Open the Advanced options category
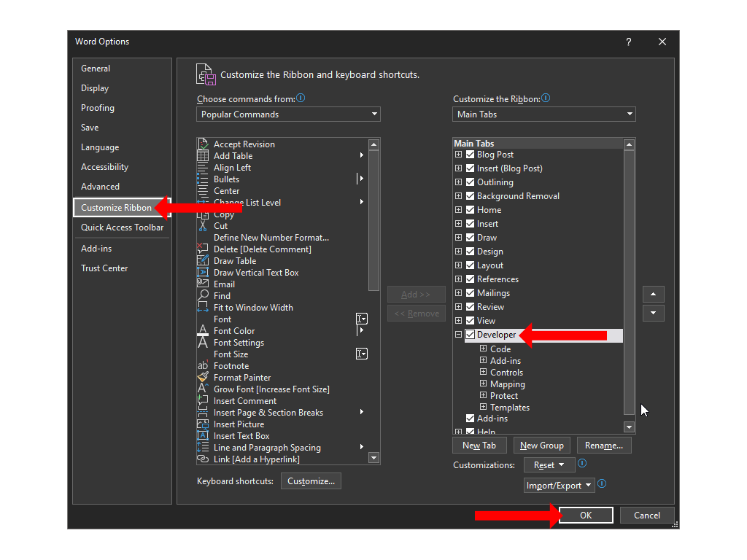The width and height of the screenshot is (747, 560). (122, 187)
